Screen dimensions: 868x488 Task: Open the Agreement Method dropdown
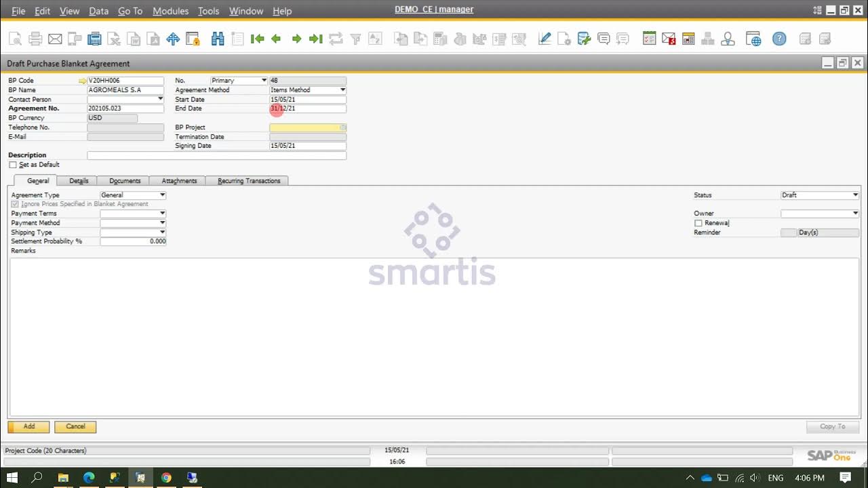pyautogui.click(x=342, y=90)
